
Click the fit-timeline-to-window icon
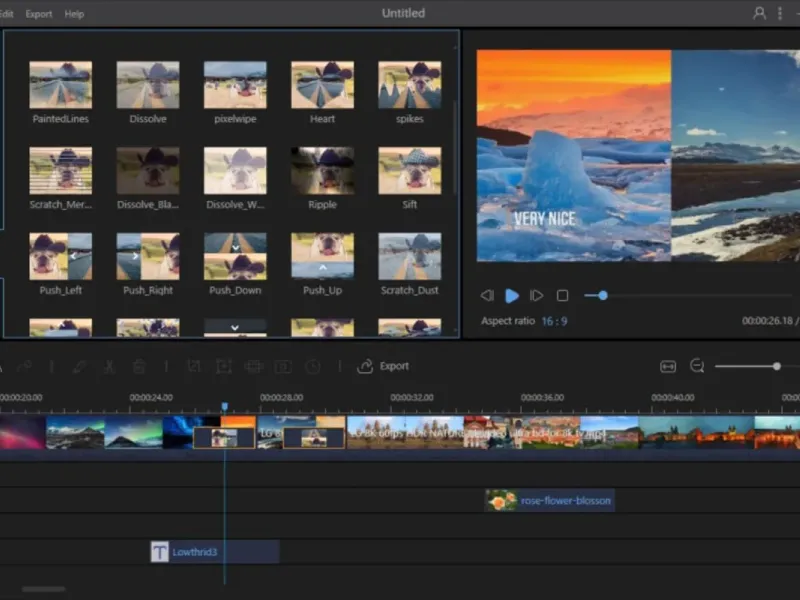pos(668,367)
